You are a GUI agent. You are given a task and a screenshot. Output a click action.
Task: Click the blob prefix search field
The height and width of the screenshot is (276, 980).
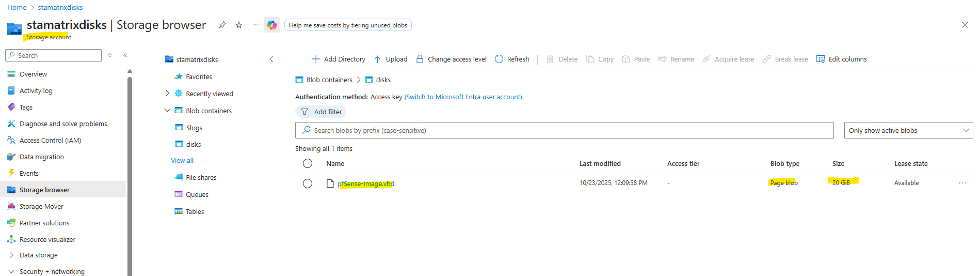[565, 130]
